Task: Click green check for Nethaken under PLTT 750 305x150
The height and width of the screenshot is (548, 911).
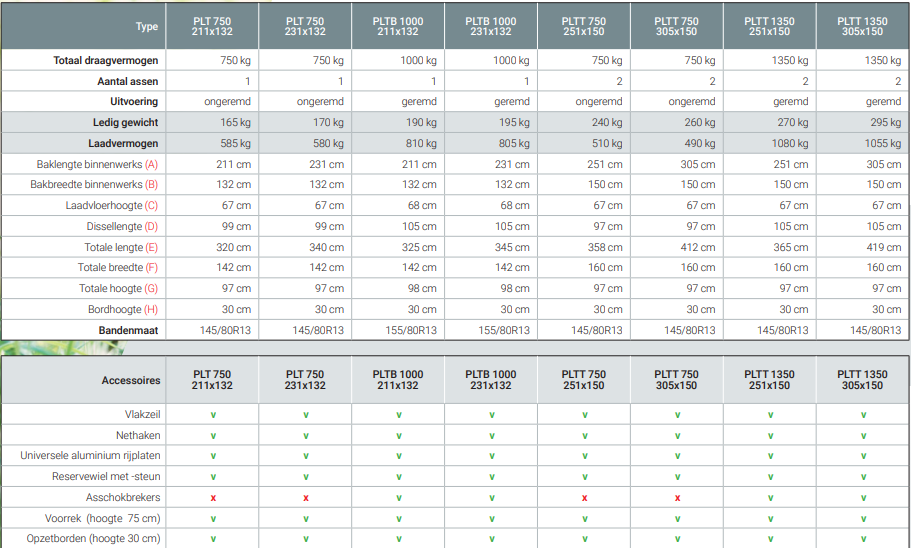Action: [677, 436]
